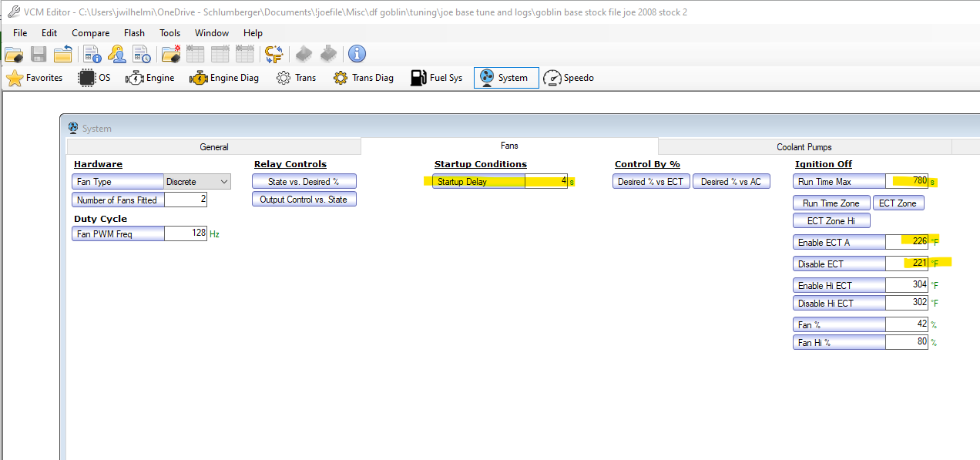Click the Ignition Off section heading
980x460 pixels.
point(824,164)
